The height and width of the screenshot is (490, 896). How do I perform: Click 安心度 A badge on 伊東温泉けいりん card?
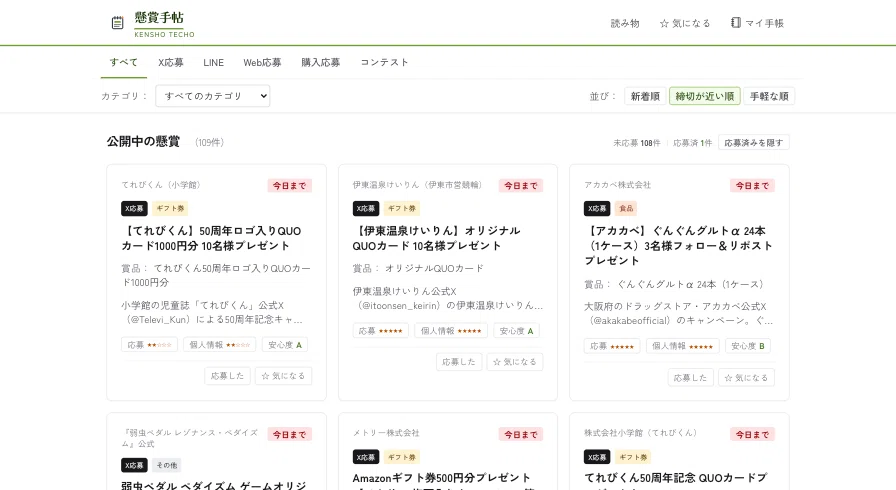point(517,331)
